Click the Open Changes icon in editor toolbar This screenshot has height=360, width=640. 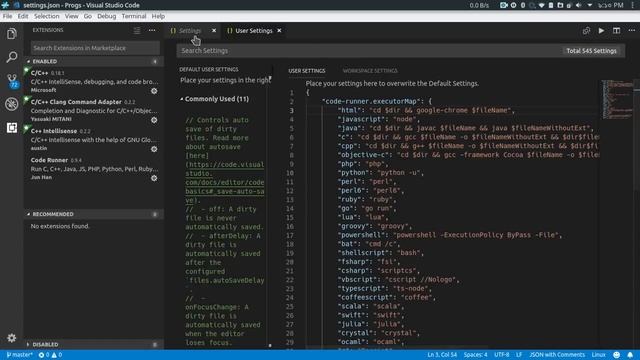pyautogui.click(x=586, y=31)
